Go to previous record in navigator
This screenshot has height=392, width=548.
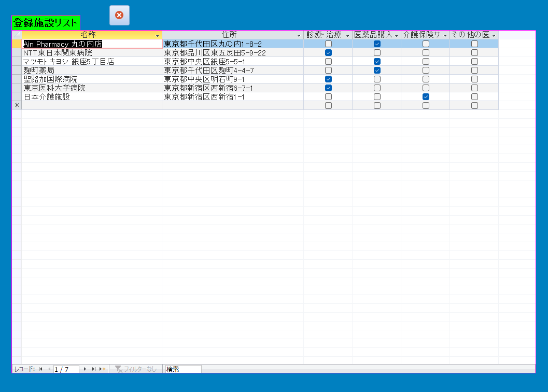point(49,369)
